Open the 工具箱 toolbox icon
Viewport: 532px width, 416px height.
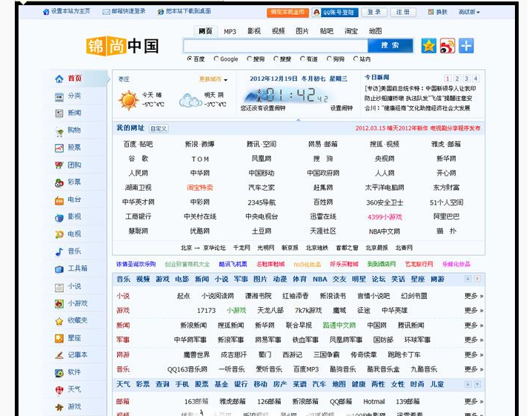coord(59,269)
